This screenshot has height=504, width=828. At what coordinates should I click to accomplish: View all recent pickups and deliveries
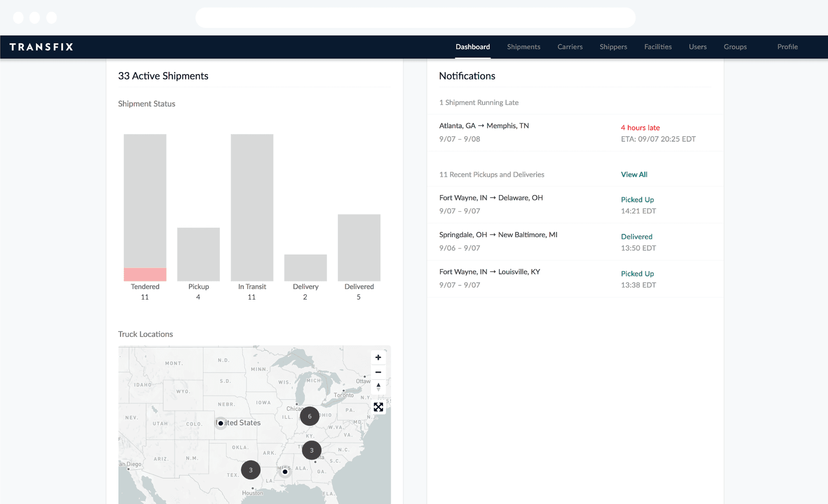(634, 174)
